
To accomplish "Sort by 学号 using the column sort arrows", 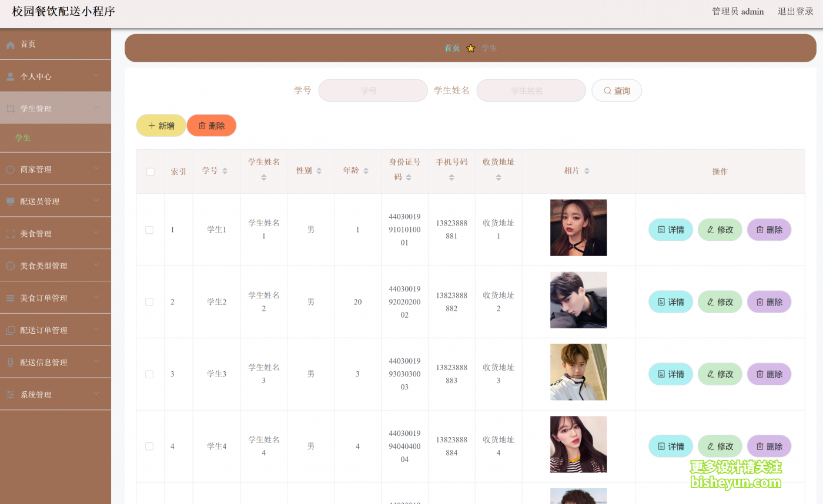I will tap(225, 171).
